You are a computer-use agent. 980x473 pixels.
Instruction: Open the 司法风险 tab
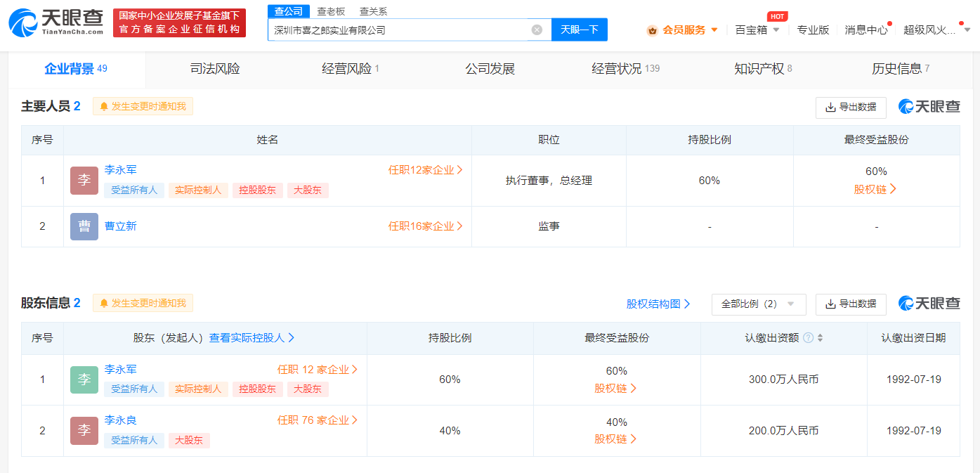[x=215, y=69]
